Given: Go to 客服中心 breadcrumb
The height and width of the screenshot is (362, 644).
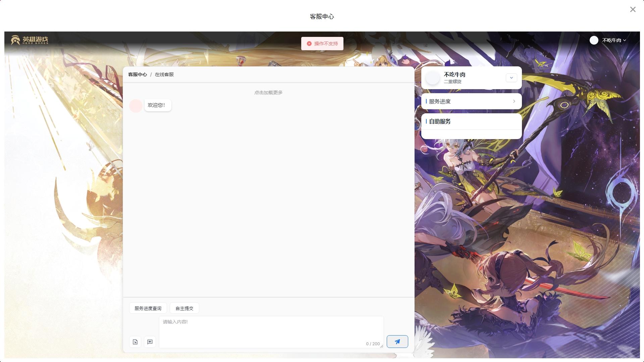Looking at the screenshot, I should (138, 74).
